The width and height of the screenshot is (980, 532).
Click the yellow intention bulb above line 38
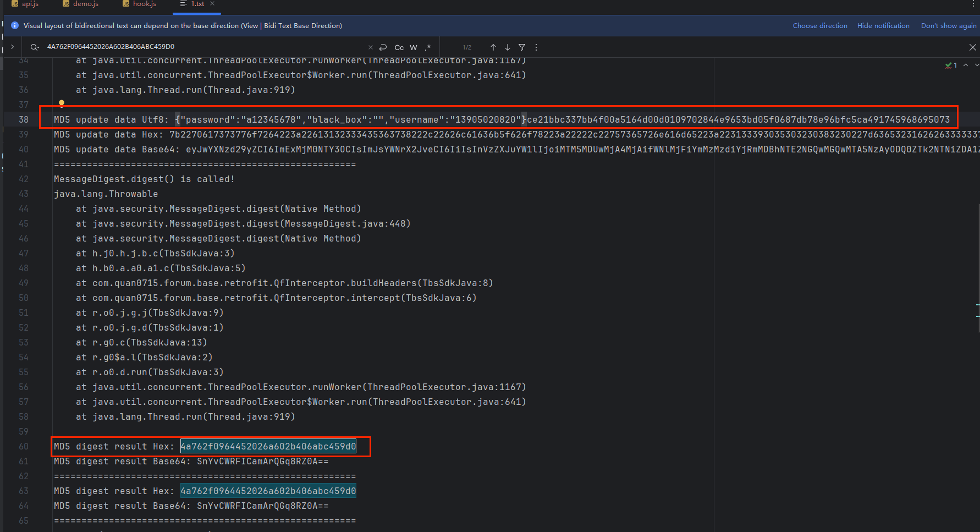point(62,103)
